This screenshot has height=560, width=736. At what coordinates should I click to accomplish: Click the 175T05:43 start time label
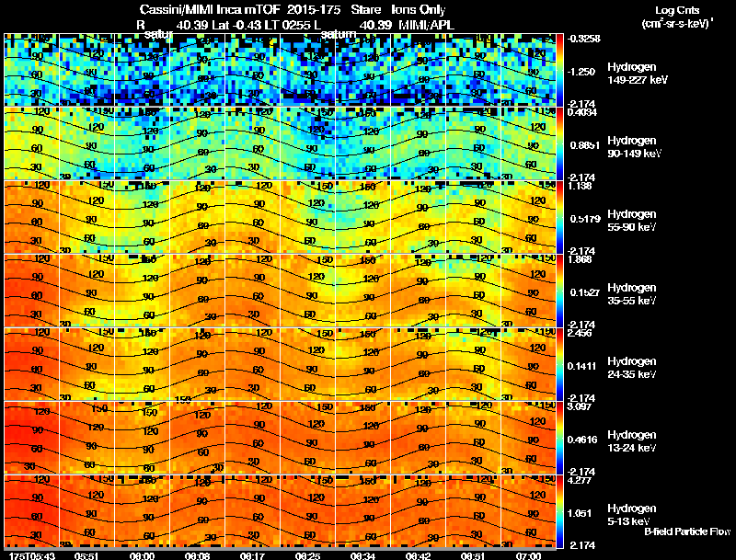(32, 555)
